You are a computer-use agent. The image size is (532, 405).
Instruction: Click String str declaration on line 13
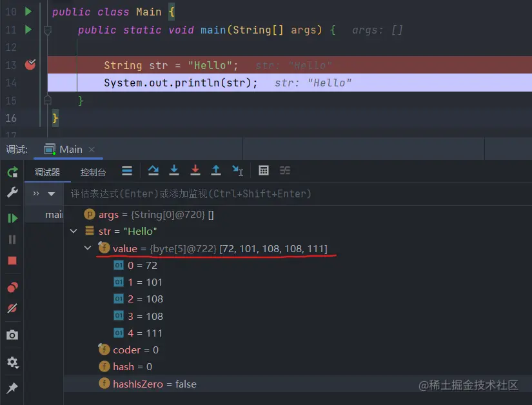point(171,65)
